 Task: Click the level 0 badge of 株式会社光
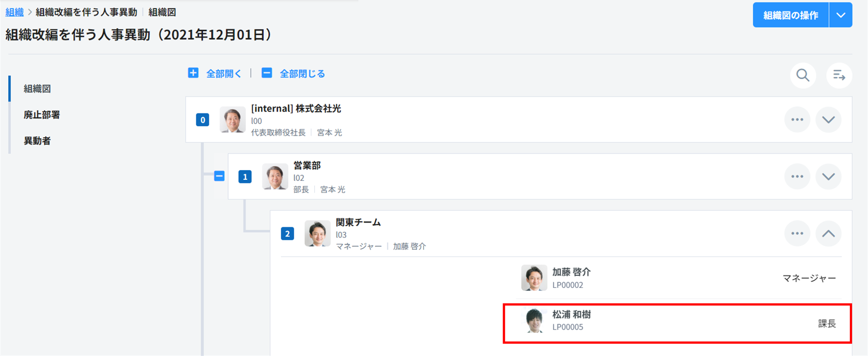[x=203, y=120]
